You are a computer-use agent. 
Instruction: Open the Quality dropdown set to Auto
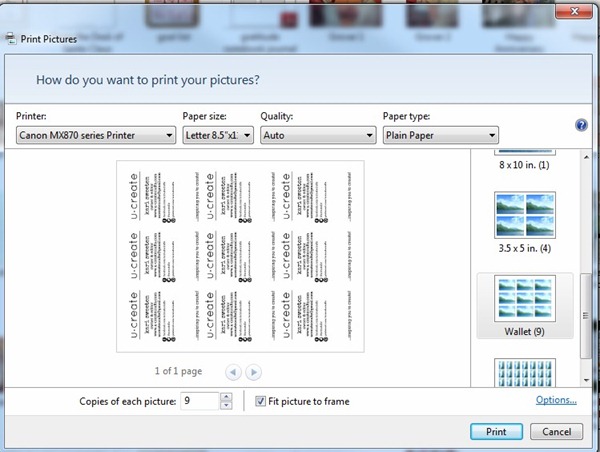point(318,135)
